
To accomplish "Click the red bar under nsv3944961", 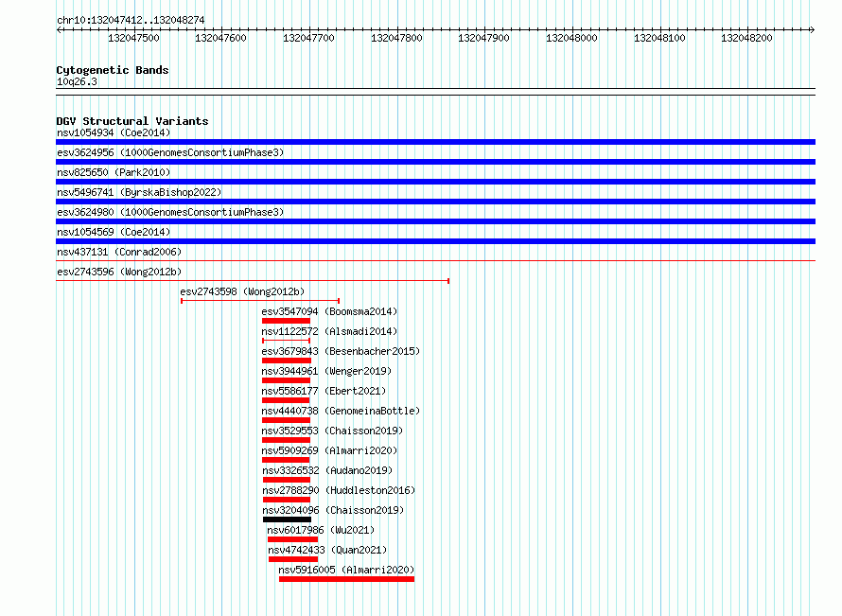I will click(x=287, y=380).
